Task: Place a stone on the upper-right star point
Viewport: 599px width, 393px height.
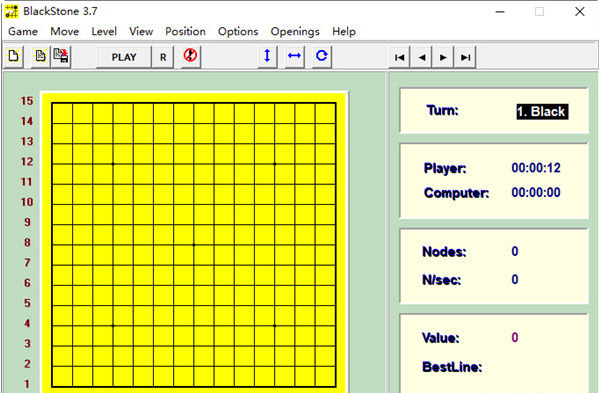Action: [275, 164]
